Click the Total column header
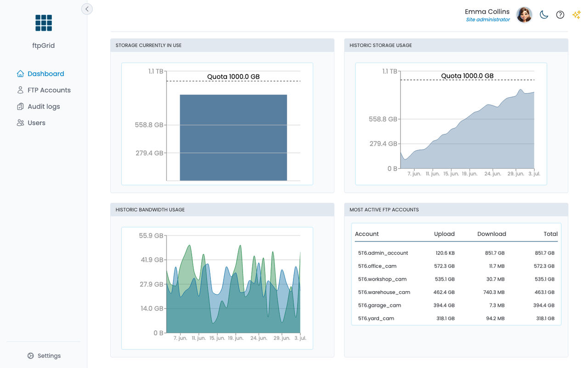 pos(550,234)
